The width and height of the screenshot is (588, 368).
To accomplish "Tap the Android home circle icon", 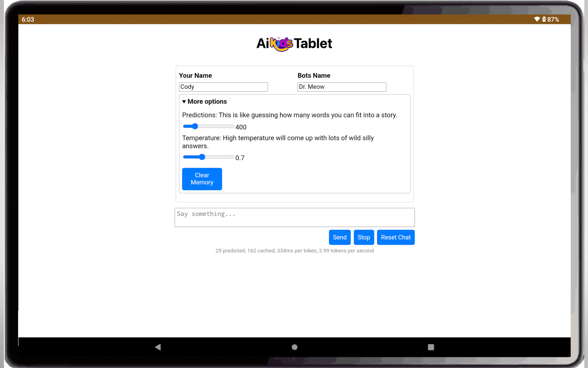I will pyautogui.click(x=294, y=347).
